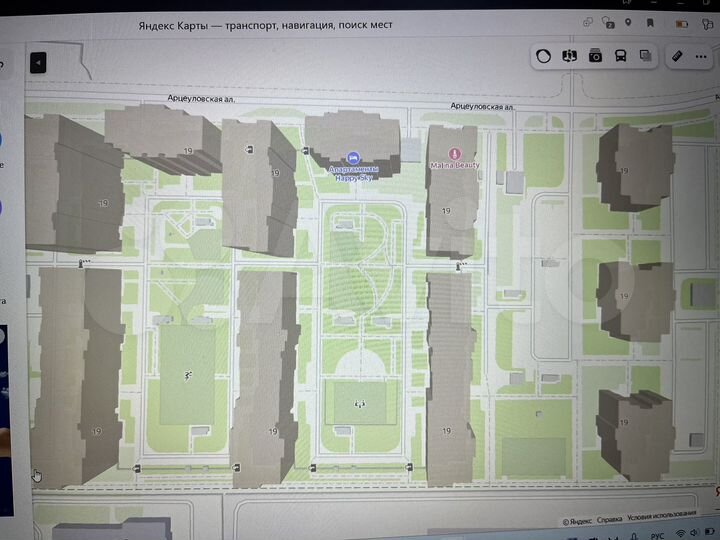
Task: Open the three-dots more menu
Action: (704, 56)
